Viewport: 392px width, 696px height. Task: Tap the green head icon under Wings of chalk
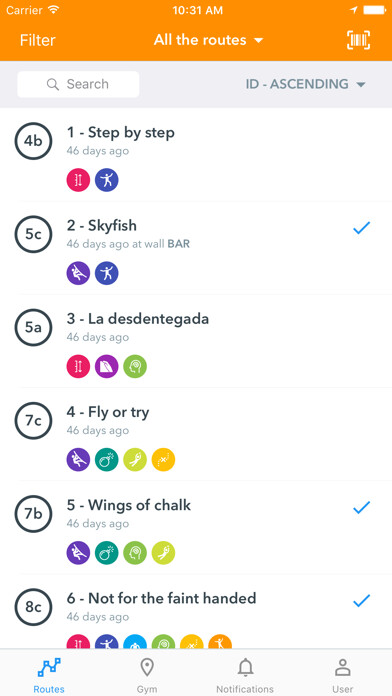pos(135,553)
